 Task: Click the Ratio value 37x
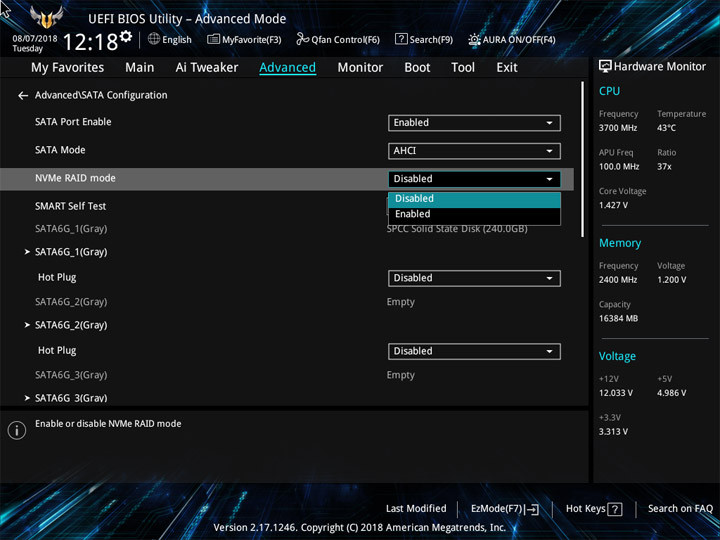[664, 167]
